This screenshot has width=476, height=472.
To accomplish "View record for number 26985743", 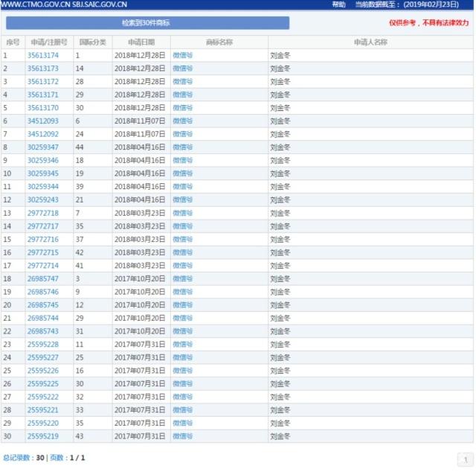I will (x=43, y=331).
